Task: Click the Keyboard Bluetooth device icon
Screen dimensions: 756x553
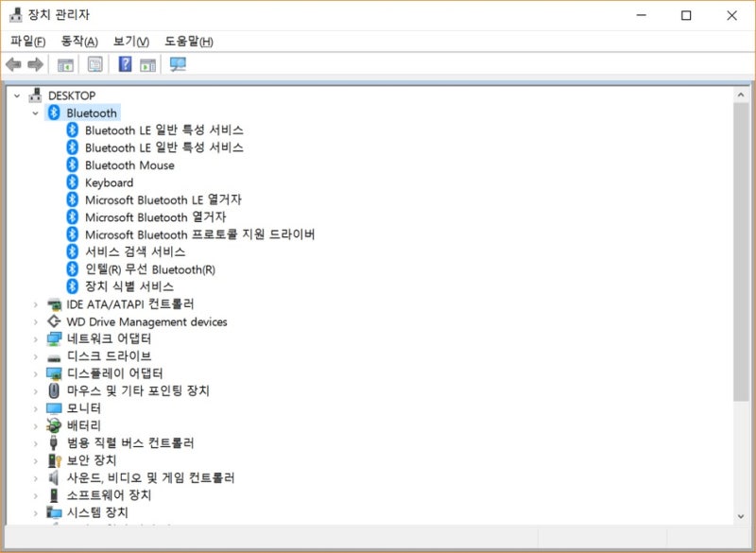Action: pyautogui.click(x=73, y=182)
